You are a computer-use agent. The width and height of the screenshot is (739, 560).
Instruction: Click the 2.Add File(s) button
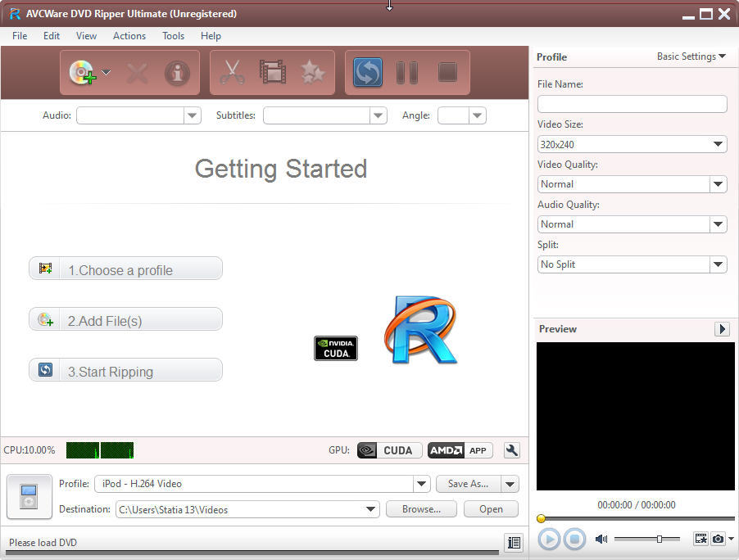click(x=125, y=319)
